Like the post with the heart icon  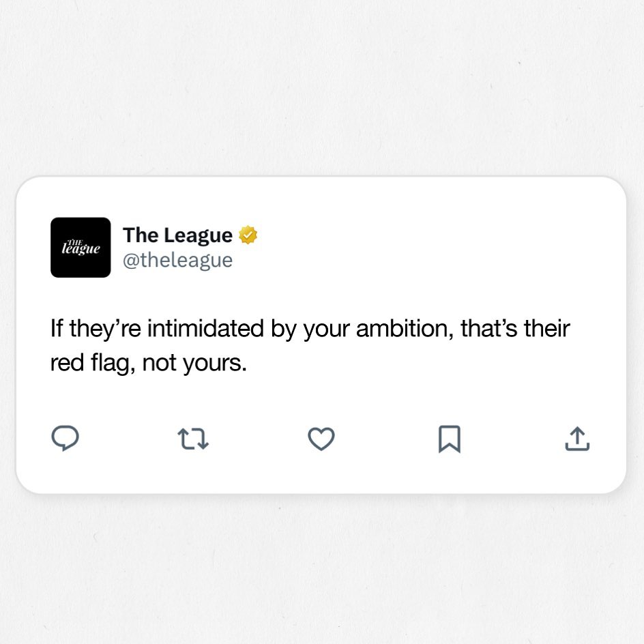(321, 439)
